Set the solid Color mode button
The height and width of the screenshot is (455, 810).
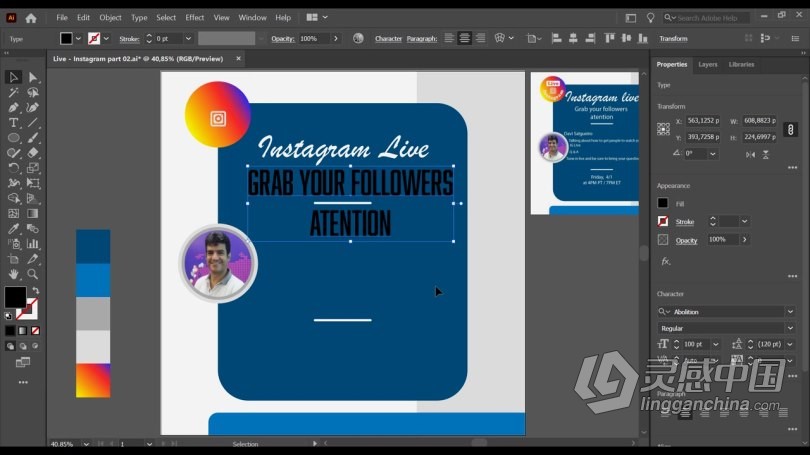(10, 331)
